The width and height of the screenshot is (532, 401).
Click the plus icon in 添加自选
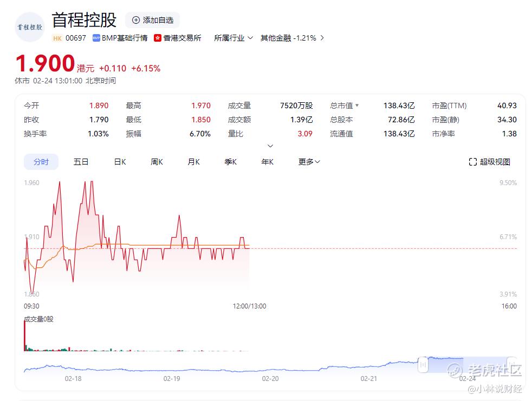coord(136,20)
